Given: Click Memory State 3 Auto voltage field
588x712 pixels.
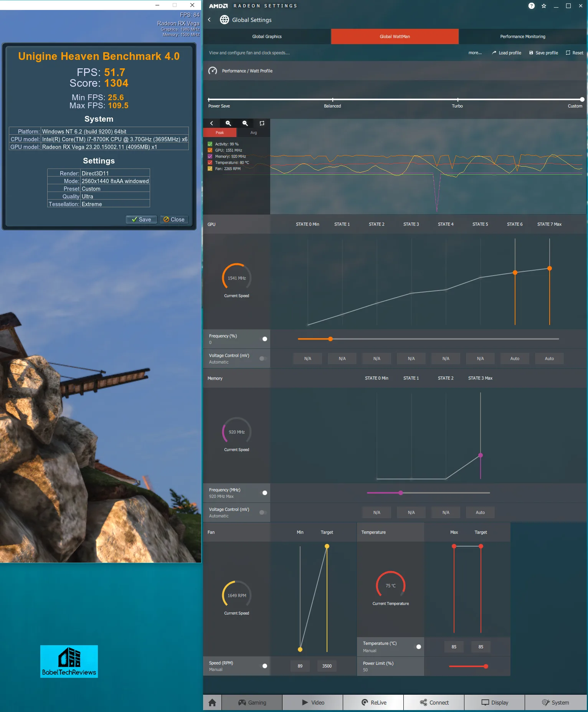Looking at the screenshot, I should [x=480, y=512].
